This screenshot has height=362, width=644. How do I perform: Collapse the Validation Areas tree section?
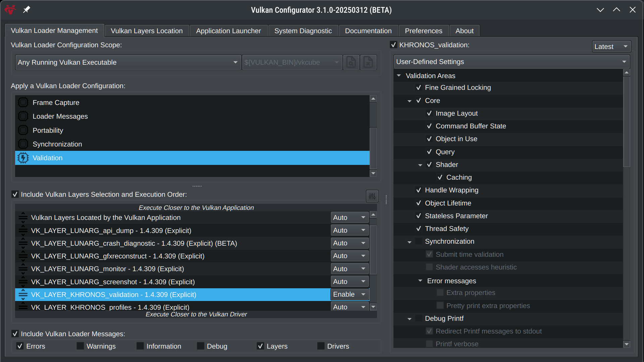(x=399, y=76)
